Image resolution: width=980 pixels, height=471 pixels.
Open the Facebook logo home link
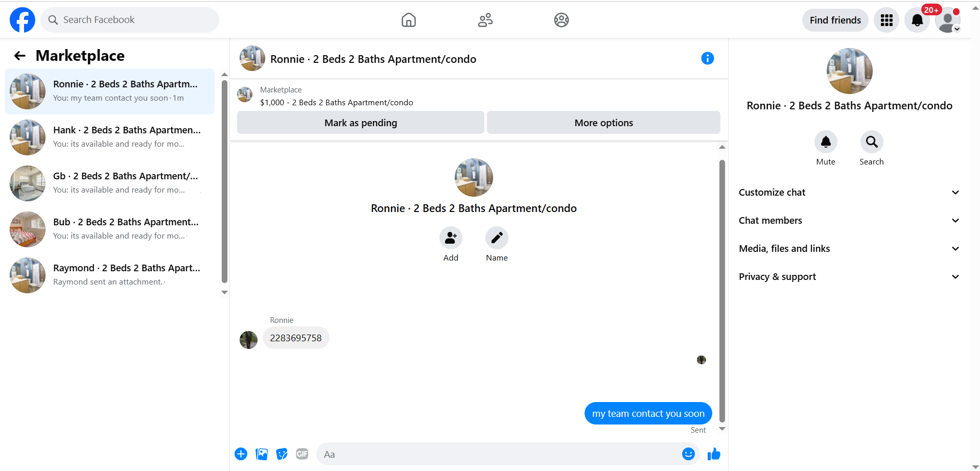[22, 20]
